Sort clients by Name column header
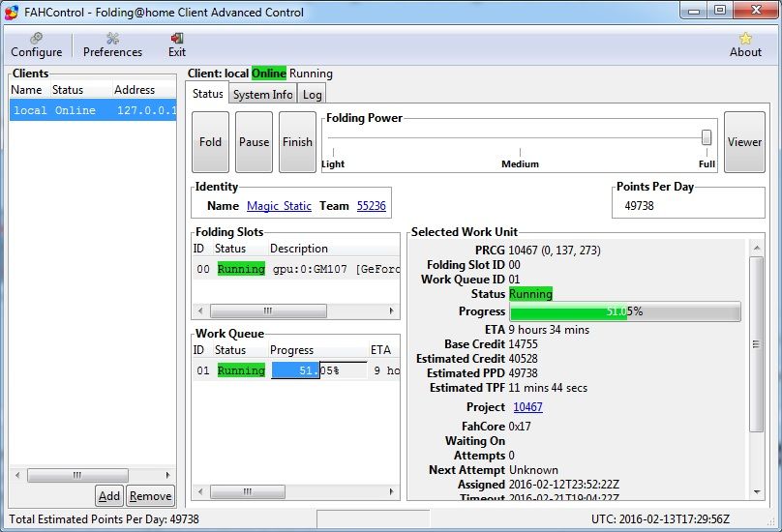 click(x=30, y=90)
